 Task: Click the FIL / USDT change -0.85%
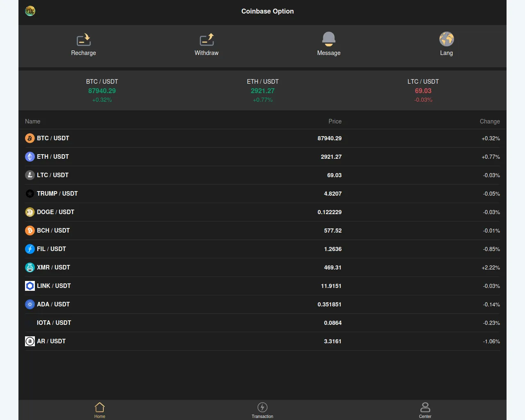(491, 249)
